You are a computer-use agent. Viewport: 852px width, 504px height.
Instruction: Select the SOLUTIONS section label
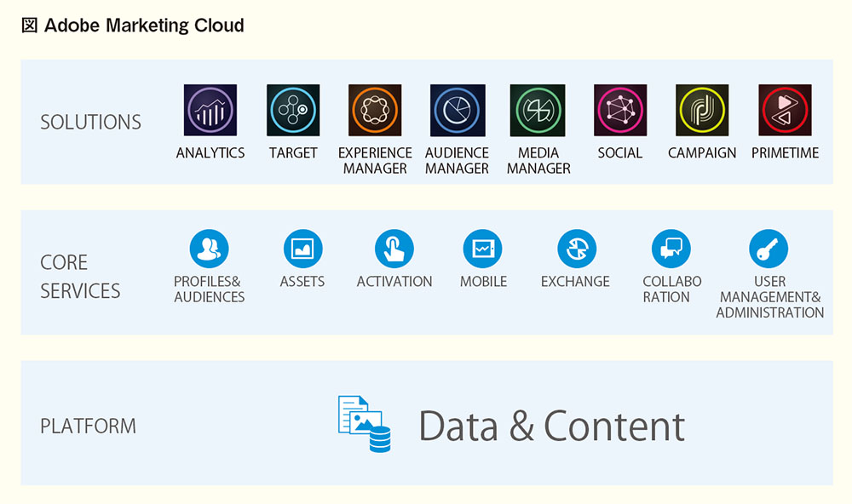coord(91,123)
